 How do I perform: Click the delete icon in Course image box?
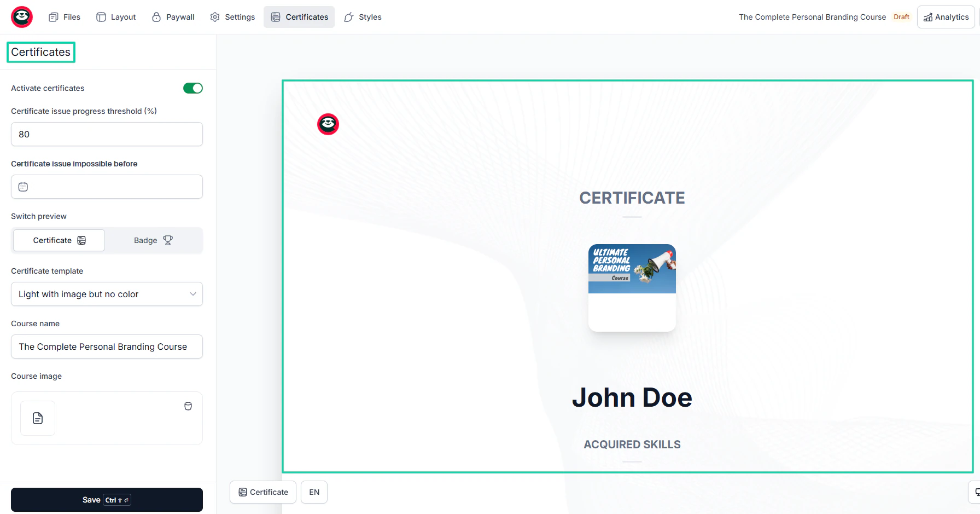click(188, 406)
